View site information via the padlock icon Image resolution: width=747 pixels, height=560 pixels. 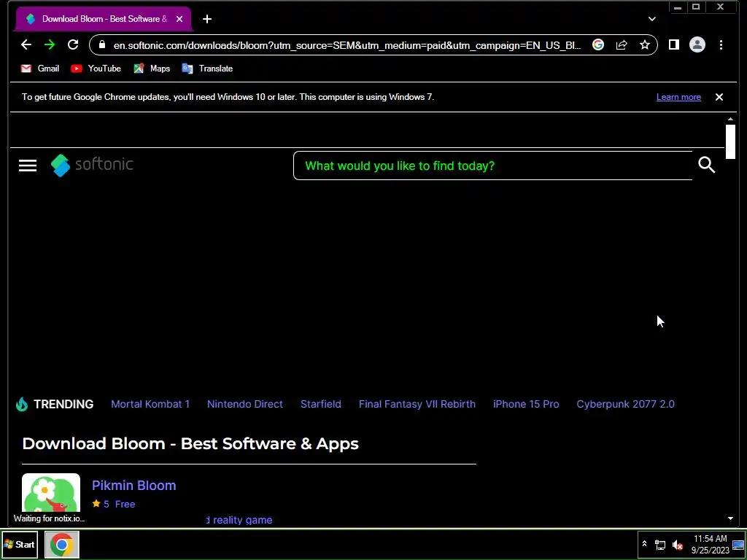pos(101,44)
